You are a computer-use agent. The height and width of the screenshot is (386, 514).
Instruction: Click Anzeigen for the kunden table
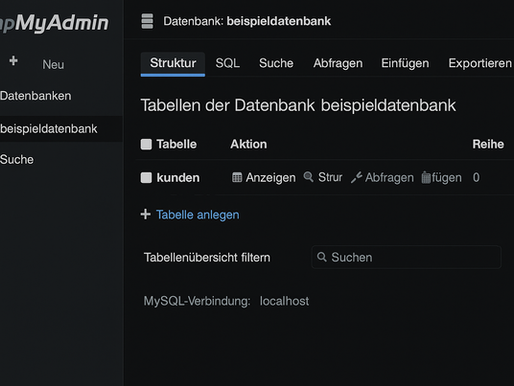(270, 178)
